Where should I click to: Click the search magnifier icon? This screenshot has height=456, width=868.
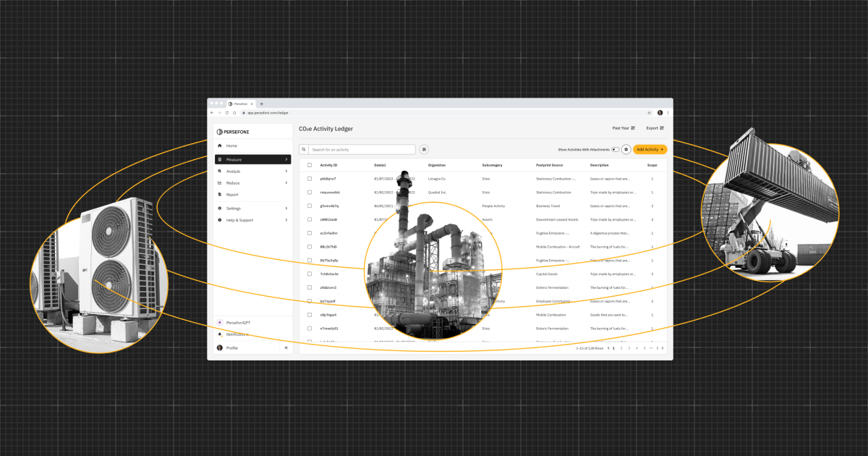click(x=305, y=149)
